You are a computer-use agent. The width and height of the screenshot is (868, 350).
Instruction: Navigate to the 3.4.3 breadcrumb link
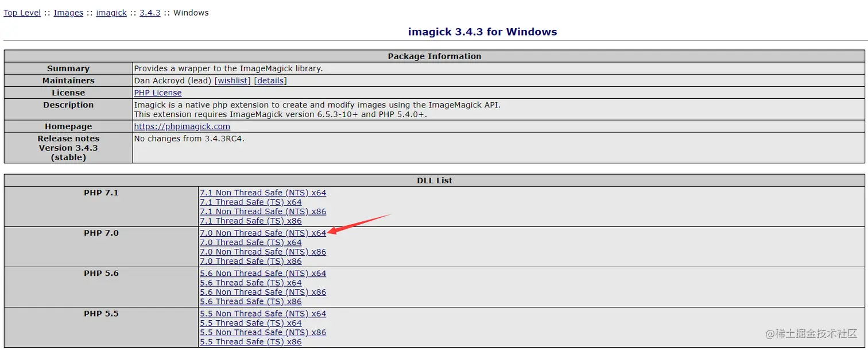(150, 13)
